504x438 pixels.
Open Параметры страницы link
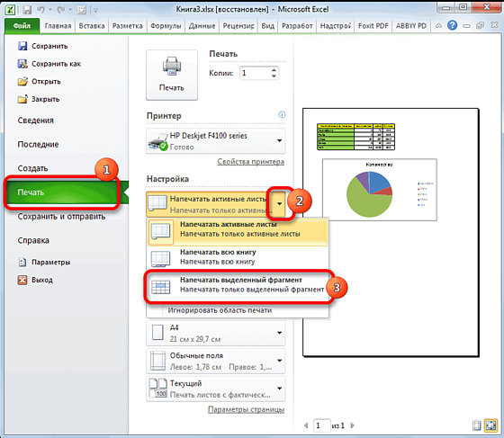pyautogui.click(x=247, y=409)
